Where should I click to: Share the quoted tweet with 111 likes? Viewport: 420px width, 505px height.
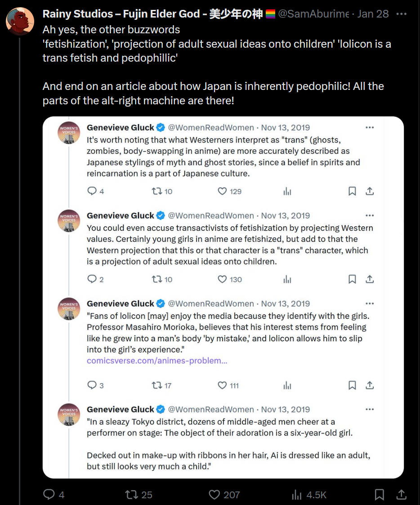coord(370,385)
